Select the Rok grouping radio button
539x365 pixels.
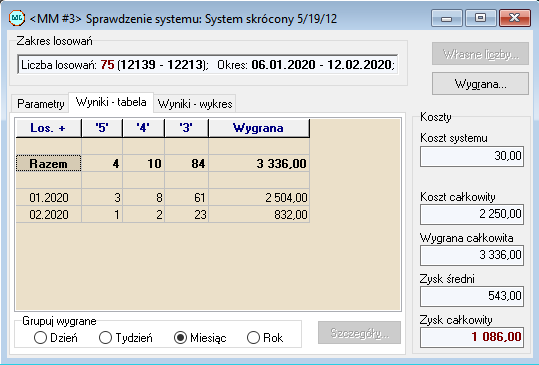[265, 338]
